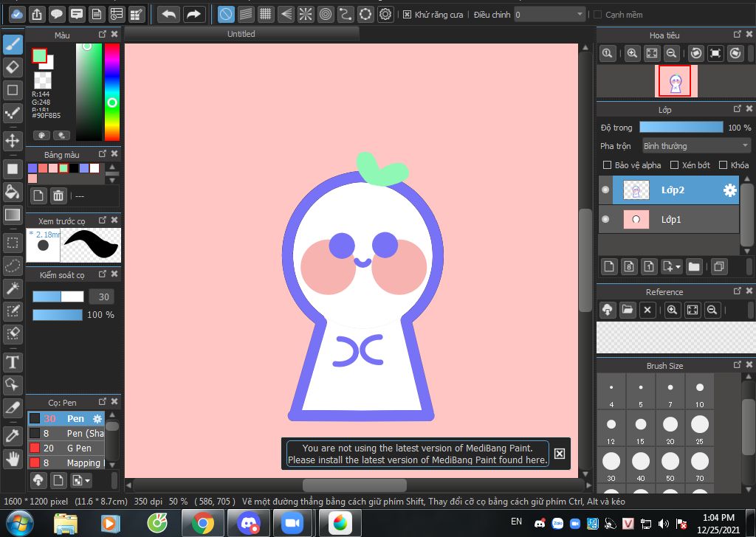Viewport: 756px width, 537px height.
Task: Select the Hand pan tool
Action: [x=13, y=459]
